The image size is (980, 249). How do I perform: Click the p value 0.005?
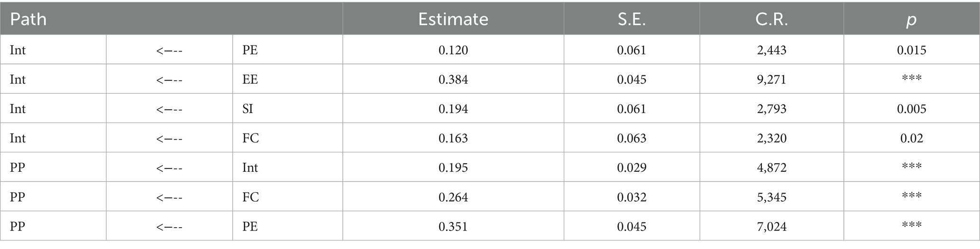[x=911, y=109]
